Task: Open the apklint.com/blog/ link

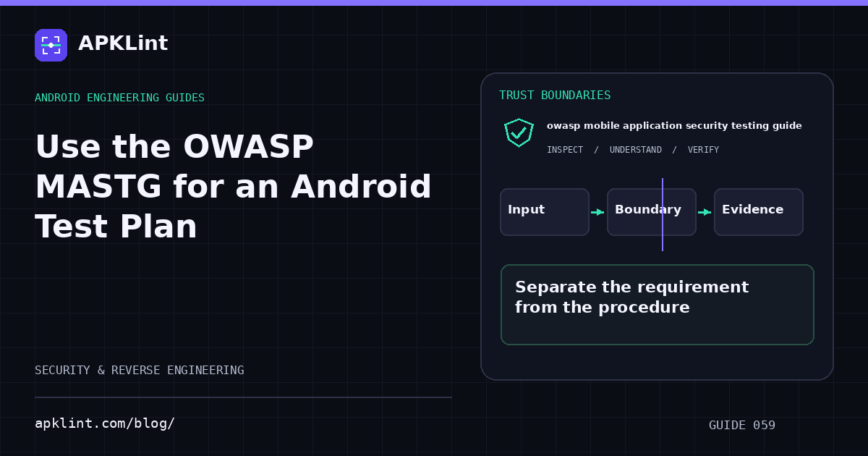Action: (105, 423)
